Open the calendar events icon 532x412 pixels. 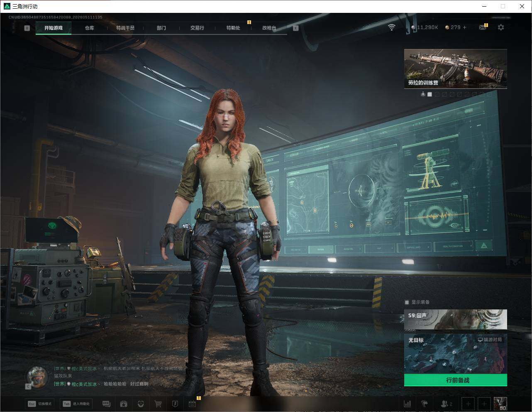click(x=192, y=404)
